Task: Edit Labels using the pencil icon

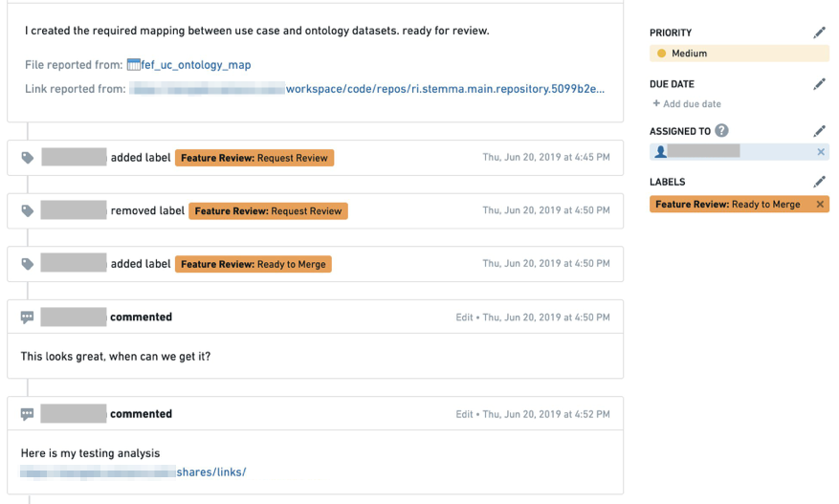Action: (x=819, y=182)
